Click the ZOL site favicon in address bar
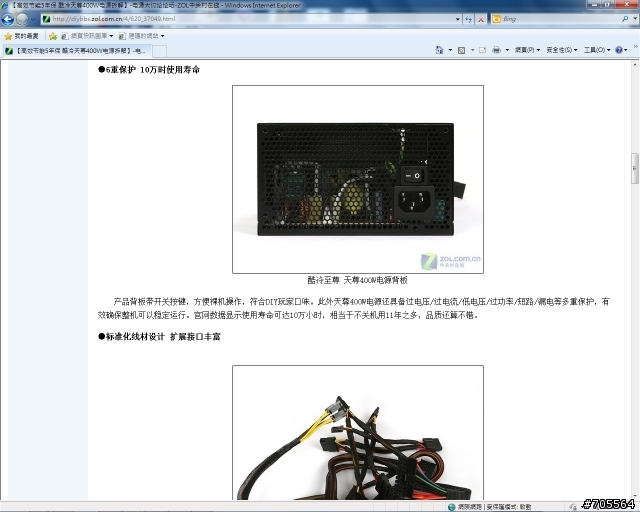 pos(47,19)
